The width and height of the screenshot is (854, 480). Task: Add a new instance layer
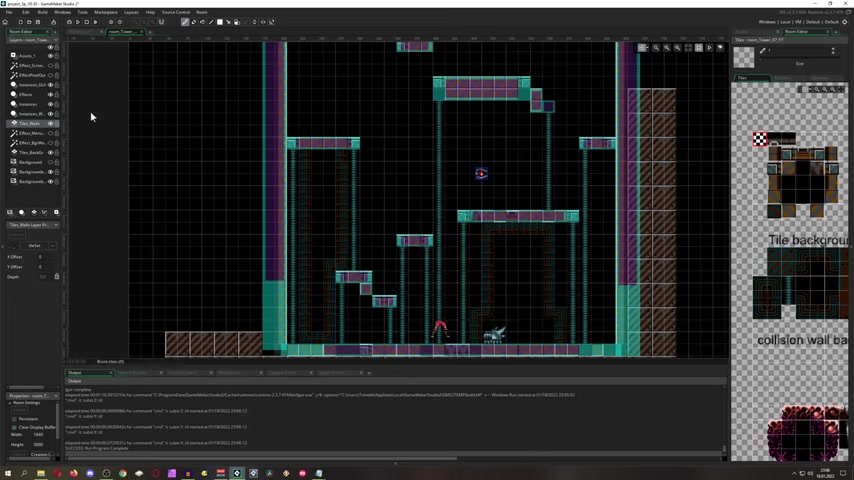[x=22, y=212]
